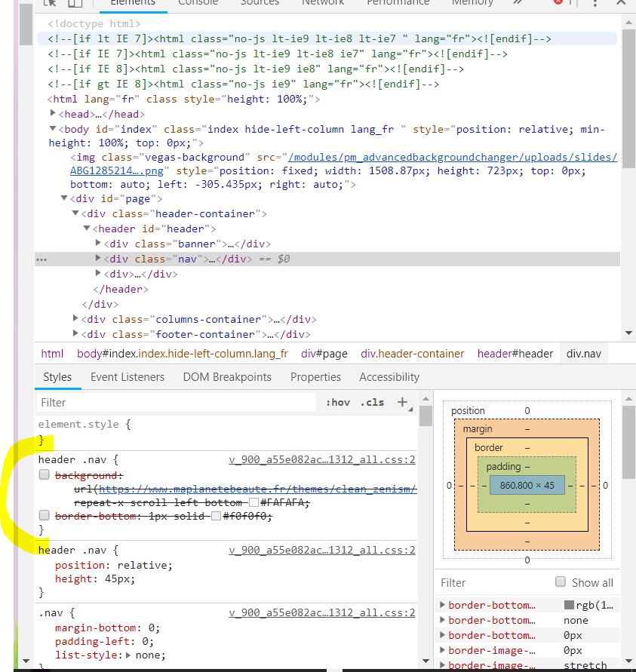Click the Styles pane scroll-down arrow

point(426,661)
